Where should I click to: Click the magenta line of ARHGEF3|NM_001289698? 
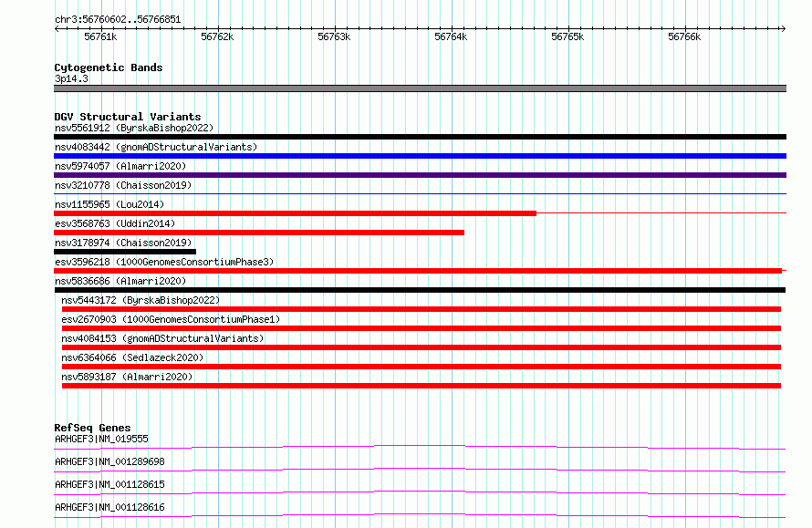[420, 470]
